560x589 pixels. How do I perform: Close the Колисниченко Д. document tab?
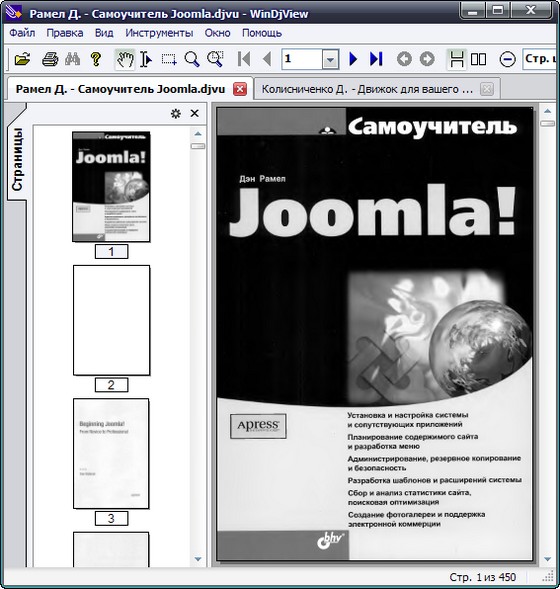[487, 89]
